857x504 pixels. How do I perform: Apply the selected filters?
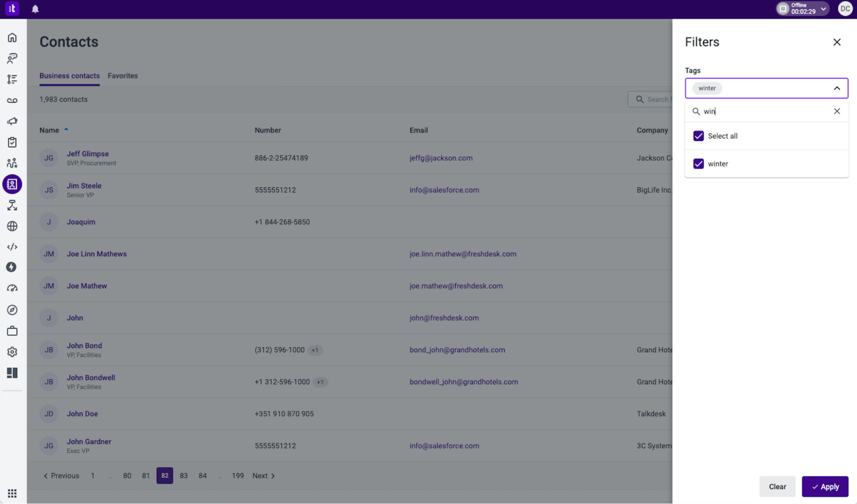pos(825,486)
